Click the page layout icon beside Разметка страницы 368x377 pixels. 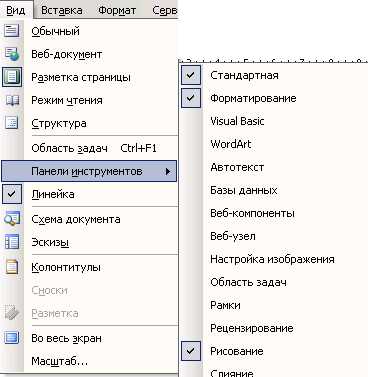coord(12,77)
